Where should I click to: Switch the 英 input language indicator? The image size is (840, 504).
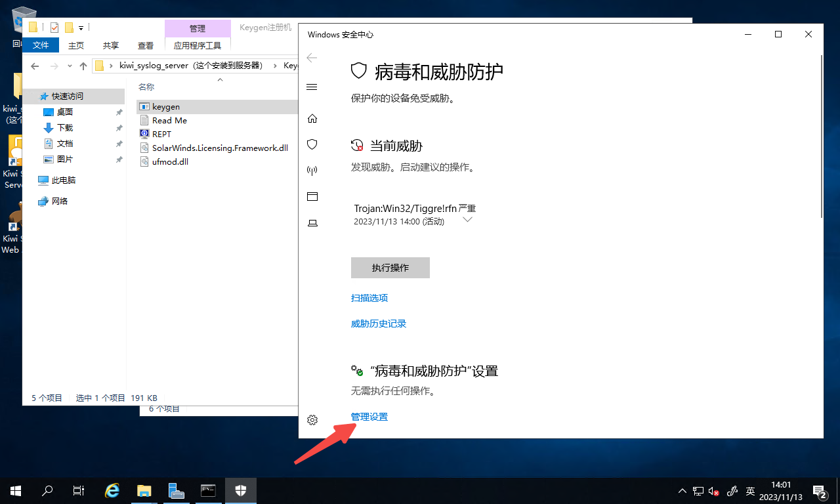[x=750, y=491]
